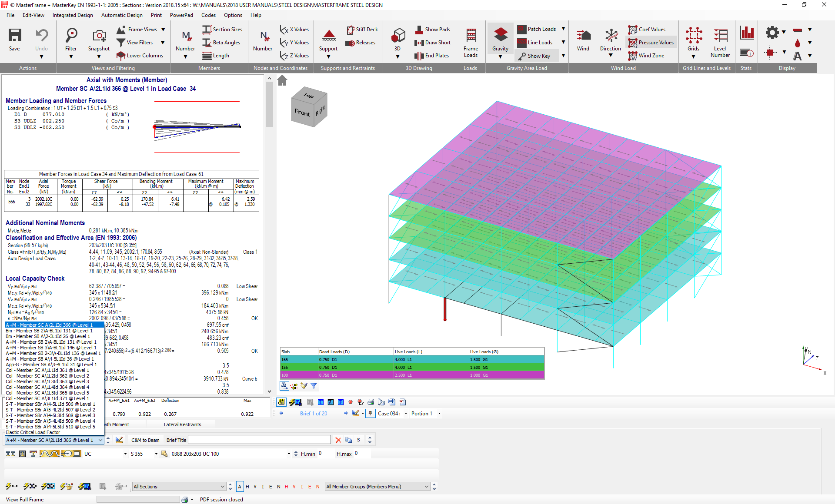Switch to the Lateral Restraints tab
This screenshot has width=835, height=504.
pos(182,424)
